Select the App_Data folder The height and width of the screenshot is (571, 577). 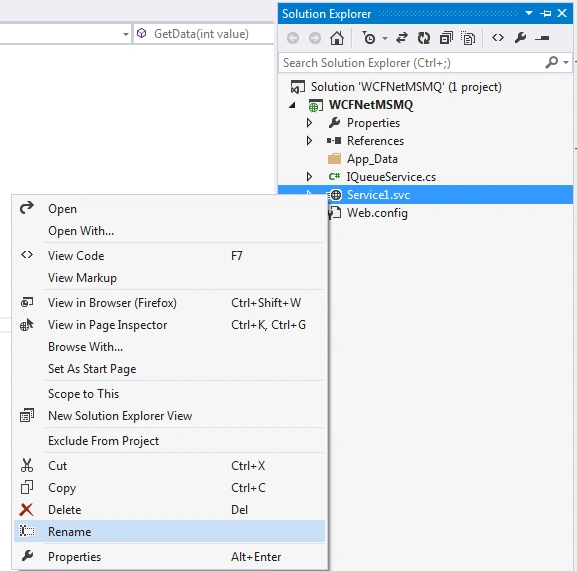tap(372, 159)
